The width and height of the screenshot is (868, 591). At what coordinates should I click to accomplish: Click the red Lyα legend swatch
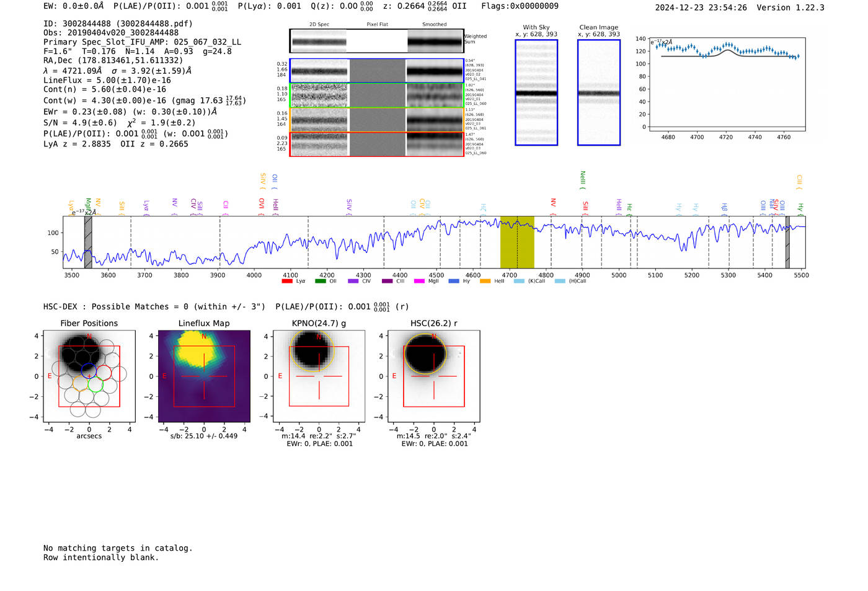[287, 282]
